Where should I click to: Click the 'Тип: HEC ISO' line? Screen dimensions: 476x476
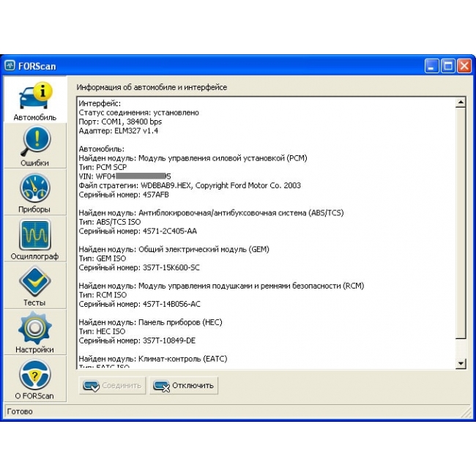point(102,331)
